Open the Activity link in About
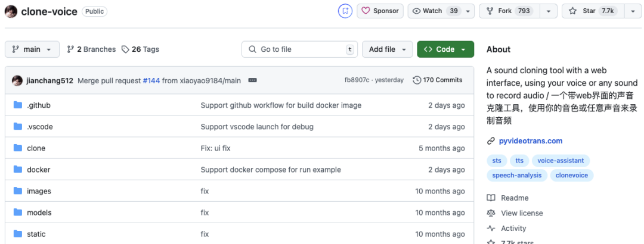The width and height of the screenshot is (644, 244). click(513, 228)
